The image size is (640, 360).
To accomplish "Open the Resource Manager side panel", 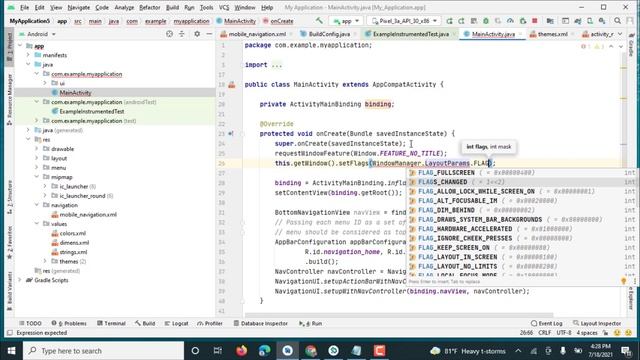I will (10, 99).
